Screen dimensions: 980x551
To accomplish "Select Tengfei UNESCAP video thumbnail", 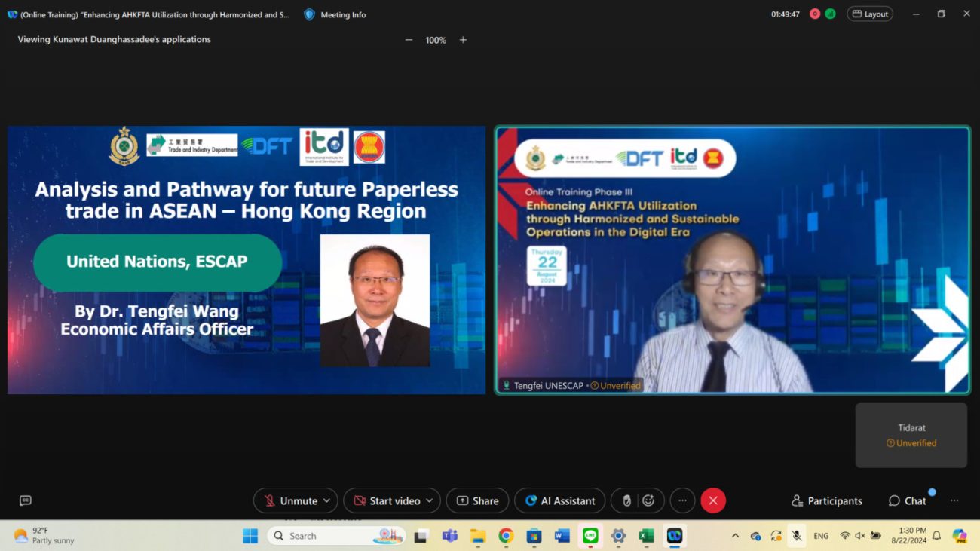I will (x=732, y=260).
